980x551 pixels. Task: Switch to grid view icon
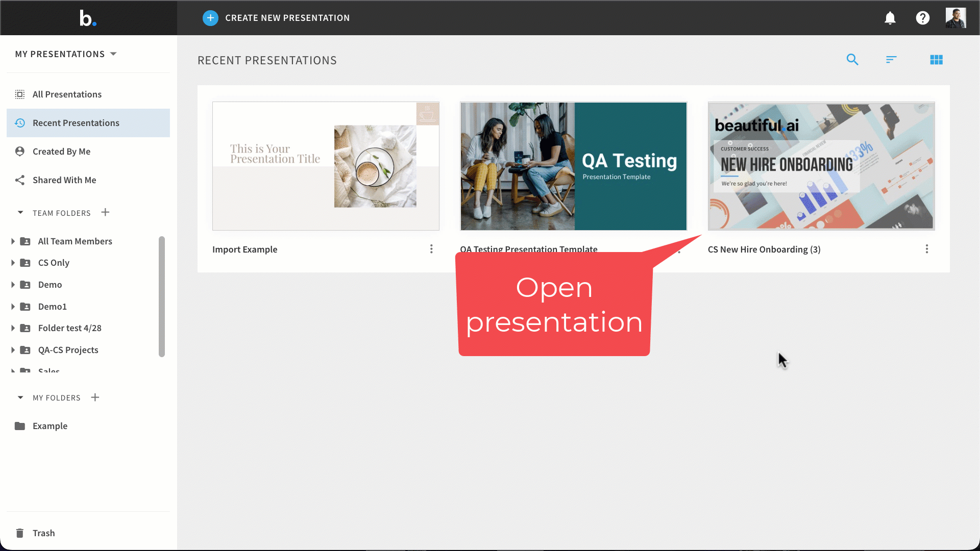(x=936, y=60)
